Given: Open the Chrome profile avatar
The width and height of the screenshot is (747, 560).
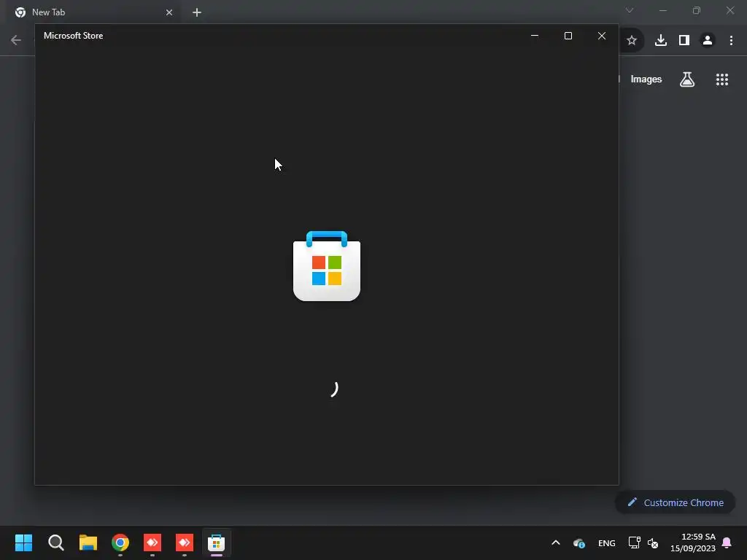Looking at the screenshot, I should [x=708, y=41].
